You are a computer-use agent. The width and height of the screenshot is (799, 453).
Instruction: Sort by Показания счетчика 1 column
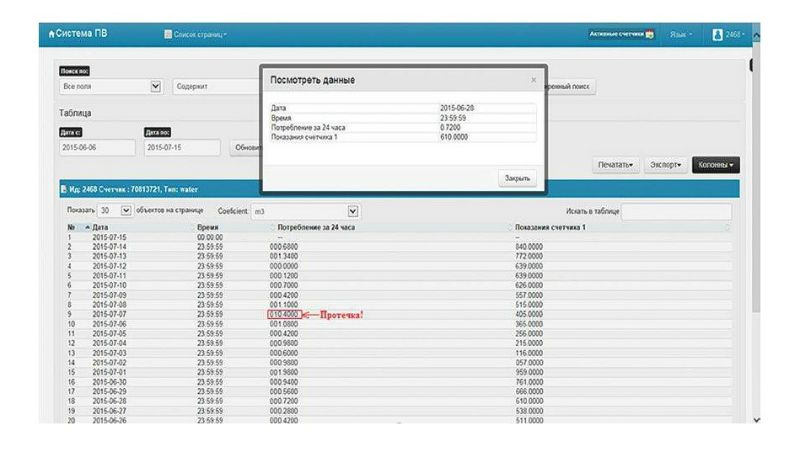pyautogui.click(x=549, y=228)
